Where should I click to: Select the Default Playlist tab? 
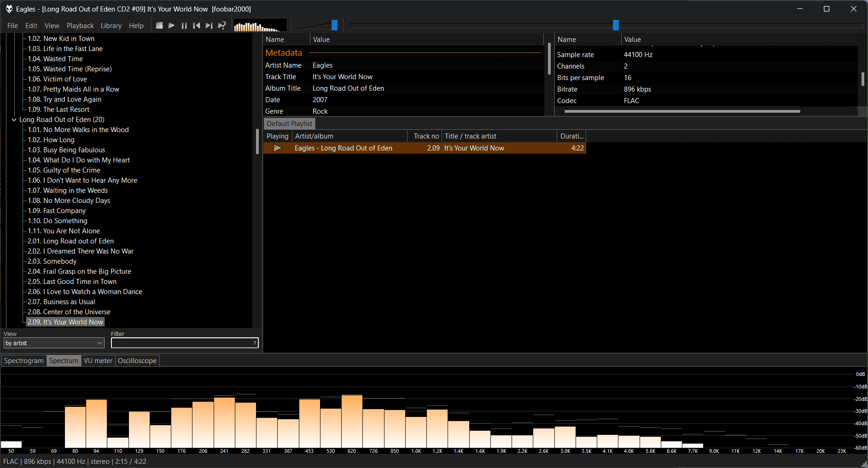click(290, 124)
